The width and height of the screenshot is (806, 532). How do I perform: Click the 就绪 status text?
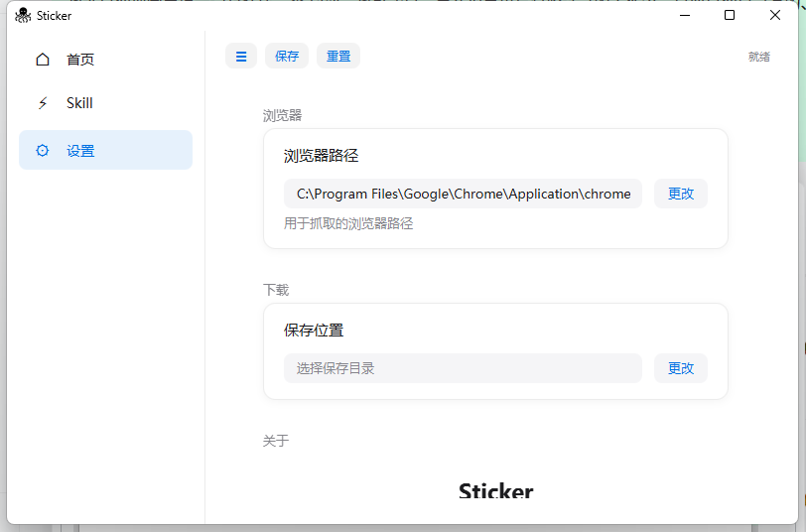[x=758, y=57]
